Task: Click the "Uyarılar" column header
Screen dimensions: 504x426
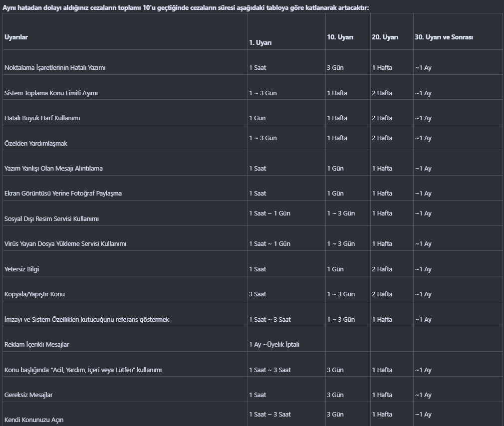Action: [16, 37]
